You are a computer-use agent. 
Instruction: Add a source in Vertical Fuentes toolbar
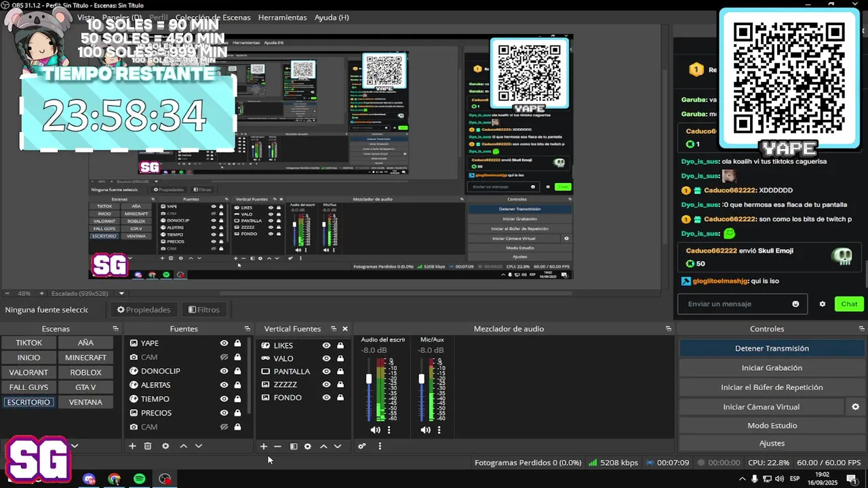click(264, 446)
